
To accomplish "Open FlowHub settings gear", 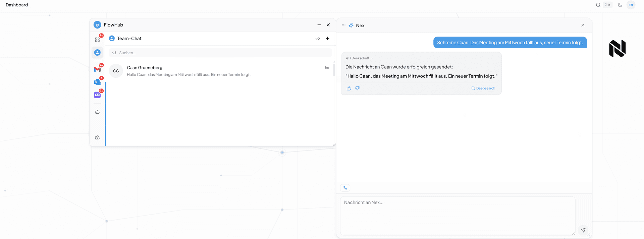I will (97, 138).
